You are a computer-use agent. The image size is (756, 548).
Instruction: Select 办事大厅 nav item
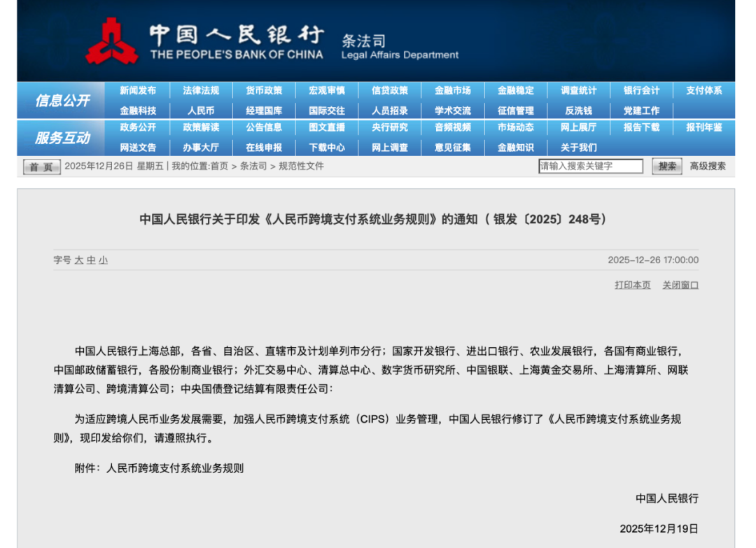click(x=201, y=148)
